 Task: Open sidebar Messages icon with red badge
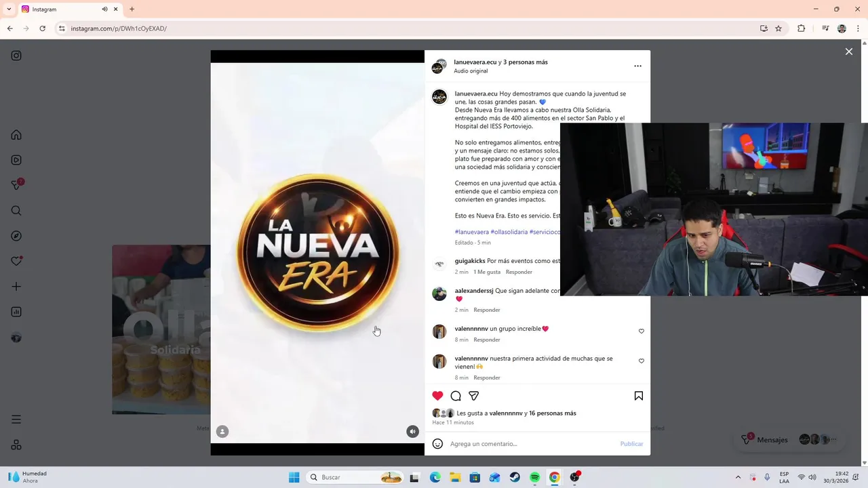(17, 184)
